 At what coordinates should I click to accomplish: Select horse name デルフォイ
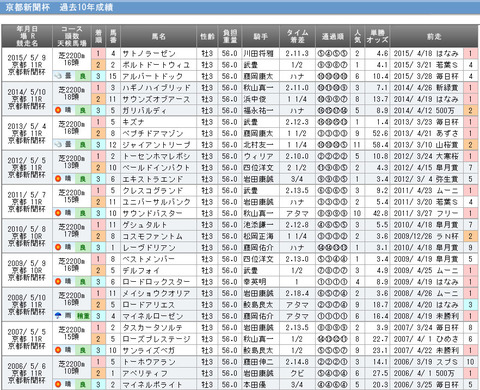click(141, 270)
